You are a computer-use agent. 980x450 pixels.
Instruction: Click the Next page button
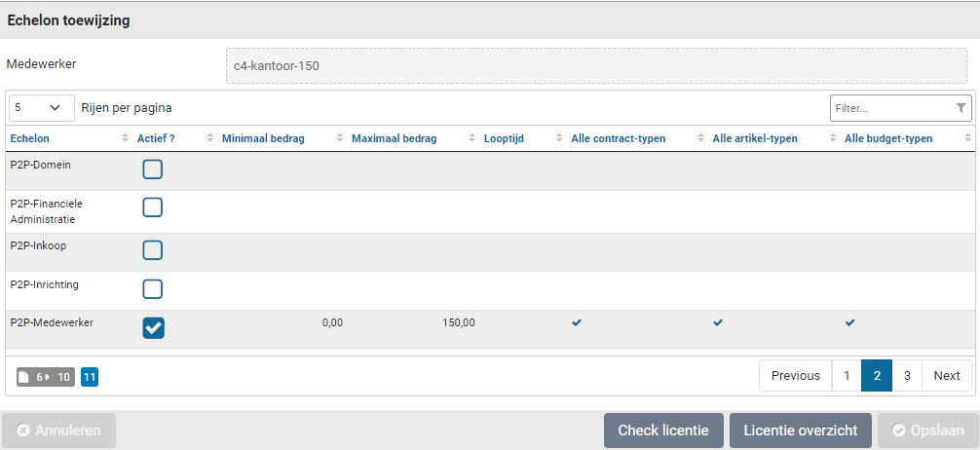point(947,376)
